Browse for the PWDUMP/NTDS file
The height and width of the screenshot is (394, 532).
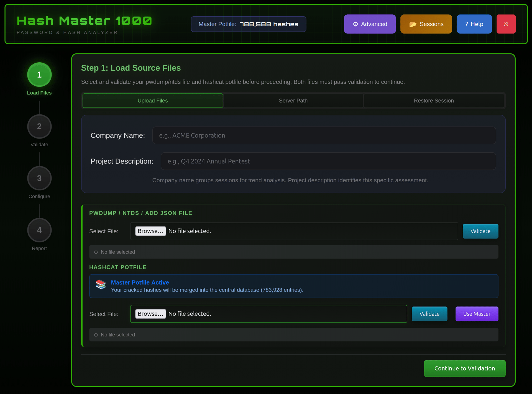(x=150, y=231)
